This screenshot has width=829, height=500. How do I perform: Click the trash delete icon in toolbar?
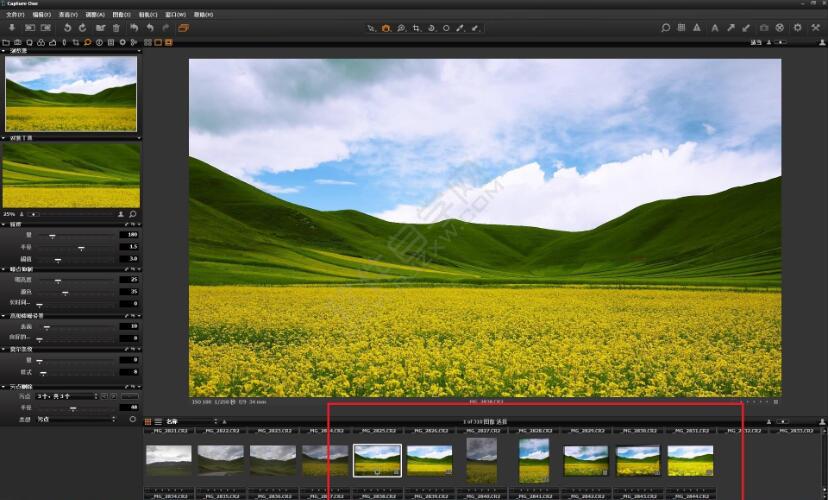[116, 28]
